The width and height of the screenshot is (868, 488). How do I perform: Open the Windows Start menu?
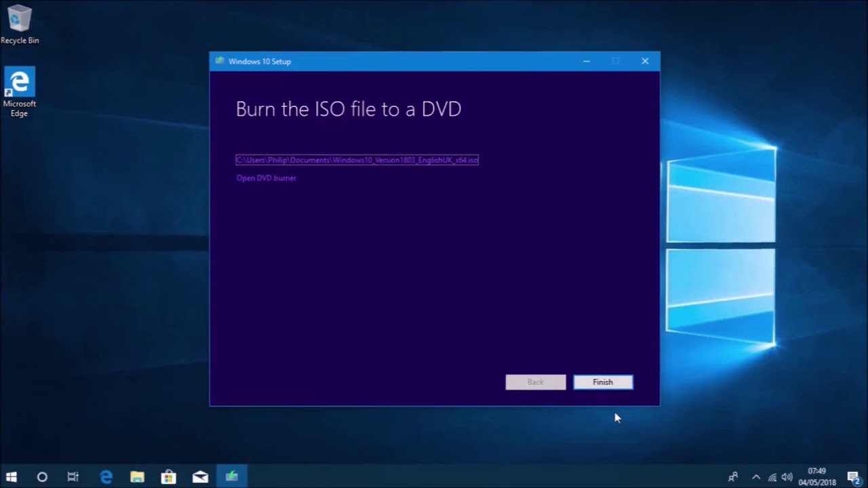click(x=12, y=476)
